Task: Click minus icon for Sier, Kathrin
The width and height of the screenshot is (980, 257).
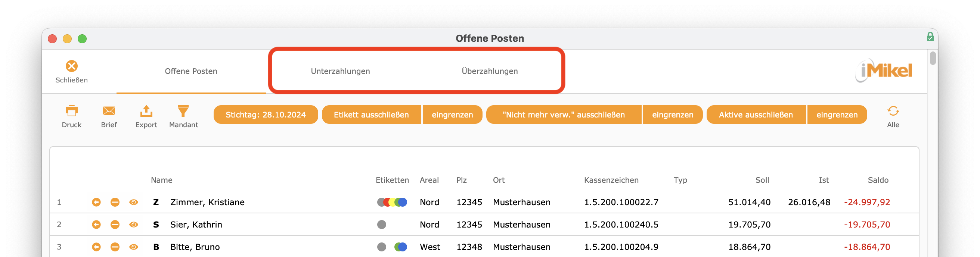Action: [x=115, y=225]
